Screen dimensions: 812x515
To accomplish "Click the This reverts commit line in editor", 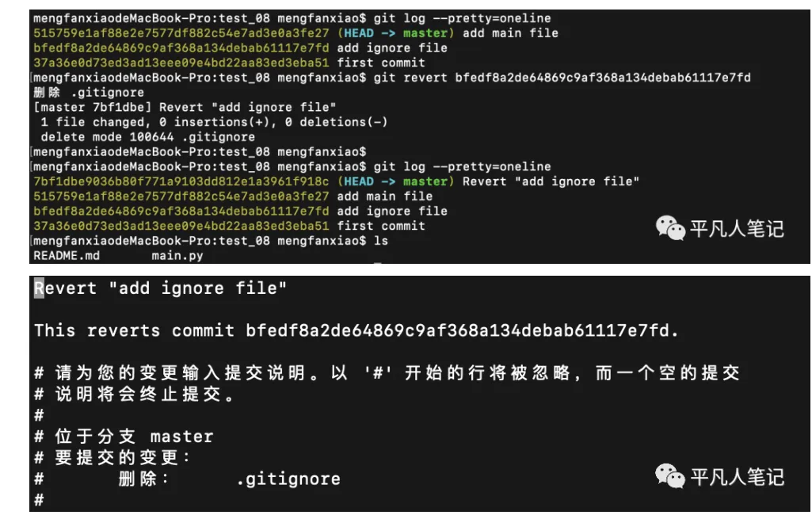I will (x=356, y=330).
